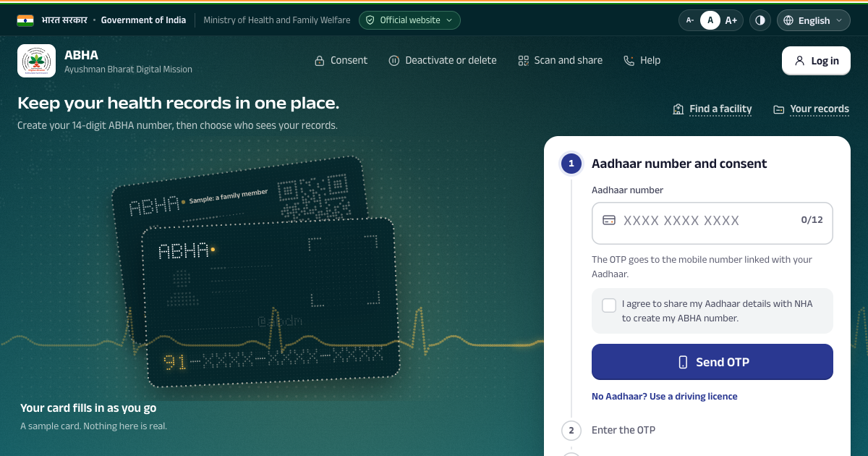The image size is (868, 456).
Task: Click the globe icon in language selector
Action: coord(788,20)
